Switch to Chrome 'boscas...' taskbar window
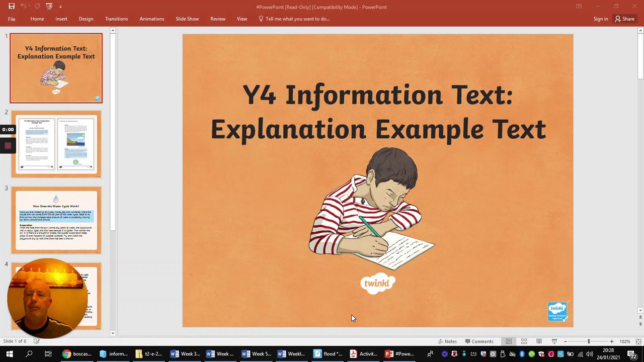The width and height of the screenshot is (644, 362). pyautogui.click(x=76, y=354)
